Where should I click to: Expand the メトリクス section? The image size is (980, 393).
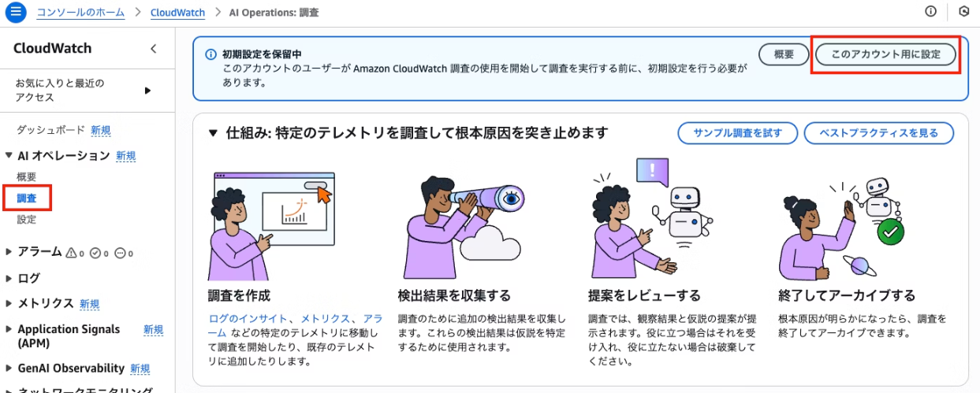click(x=9, y=303)
